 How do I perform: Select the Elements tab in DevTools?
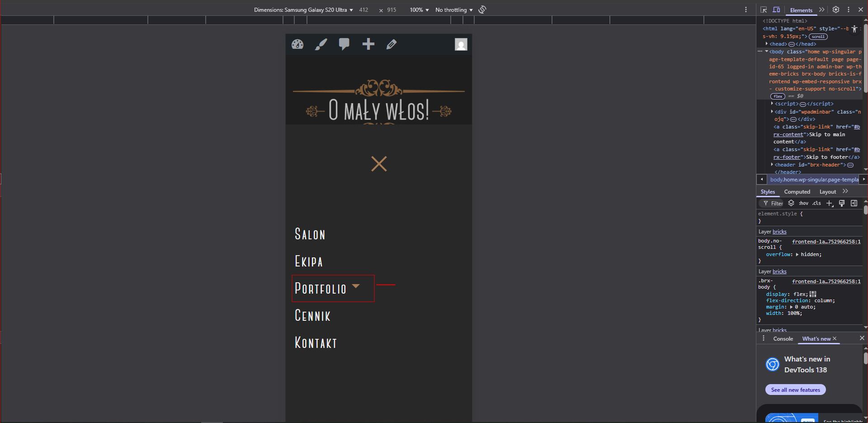click(x=801, y=10)
